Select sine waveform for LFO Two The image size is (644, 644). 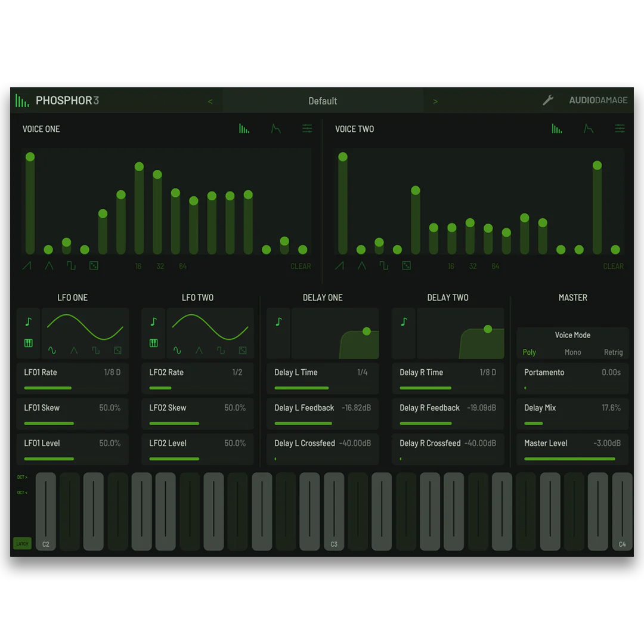[x=177, y=351]
